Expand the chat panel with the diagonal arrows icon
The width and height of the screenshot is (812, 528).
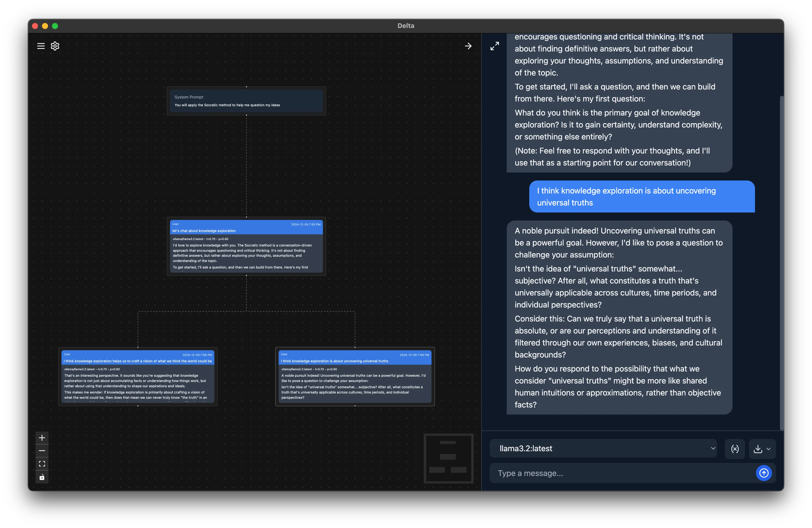coord(495,46)
